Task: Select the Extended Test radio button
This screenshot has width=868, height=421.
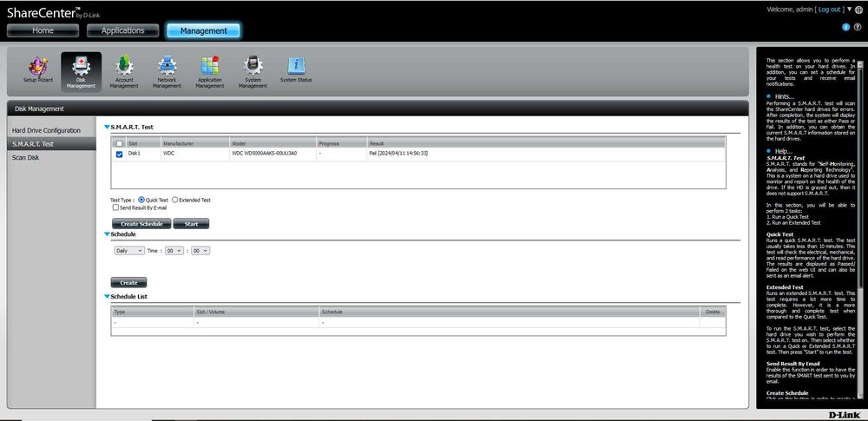Action: pyautogui.click(x=175, y=200)
